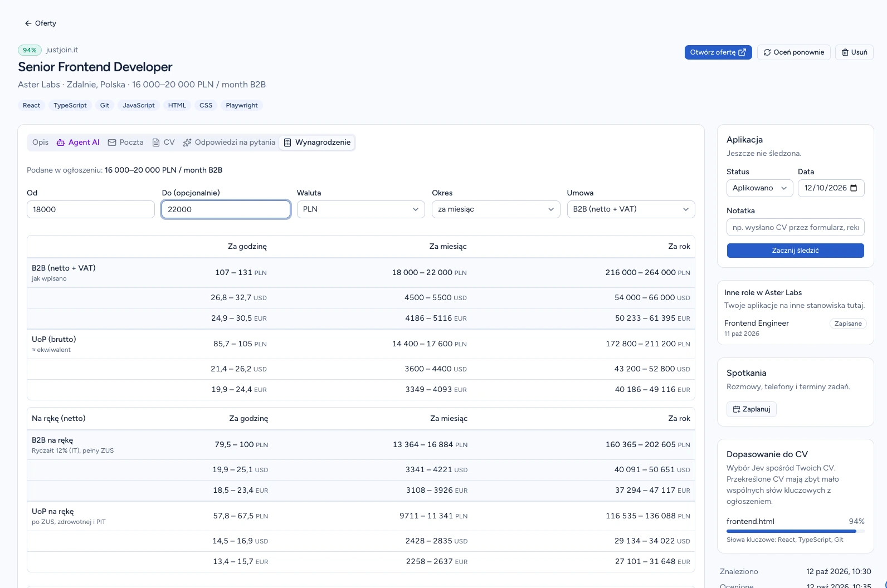This screenshot has height=588, width=887.
Task: Click the Data date field
Action: point(831,188)
